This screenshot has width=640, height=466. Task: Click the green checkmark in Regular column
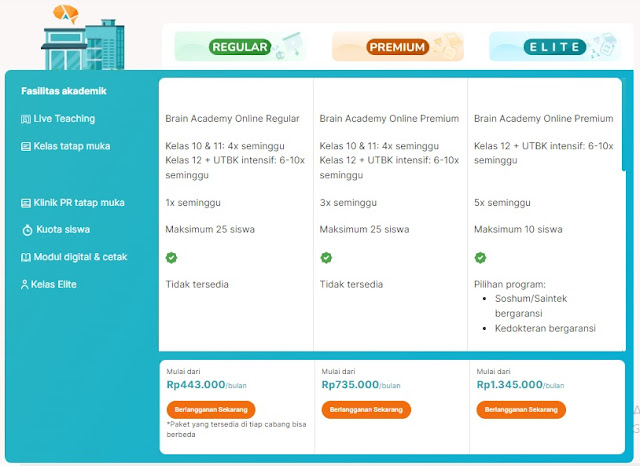[171, 257]
